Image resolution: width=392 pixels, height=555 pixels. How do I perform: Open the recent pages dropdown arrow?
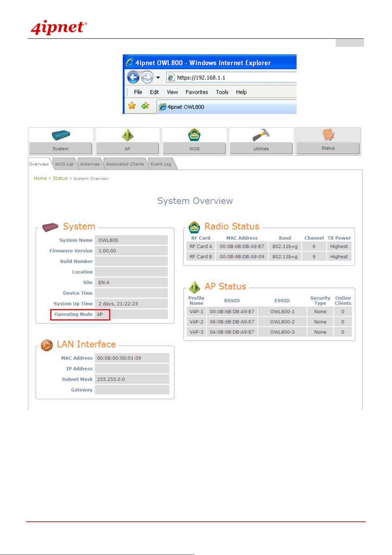(158, 78)
